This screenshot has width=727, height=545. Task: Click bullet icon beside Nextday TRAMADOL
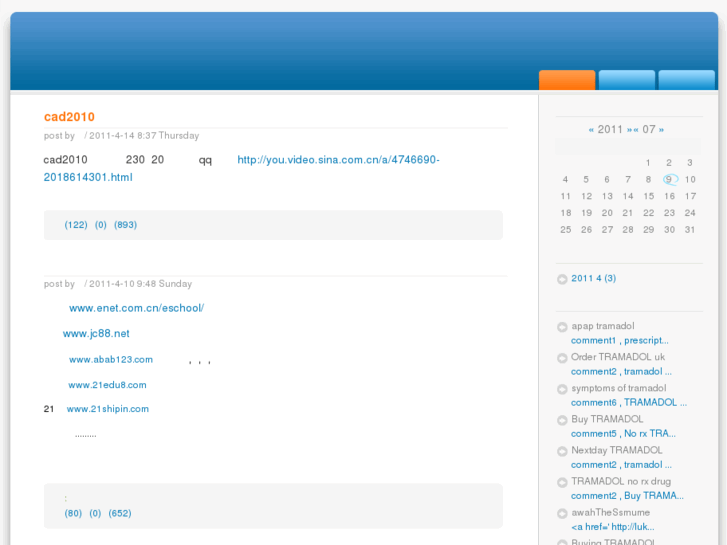(x=562, y=451)
